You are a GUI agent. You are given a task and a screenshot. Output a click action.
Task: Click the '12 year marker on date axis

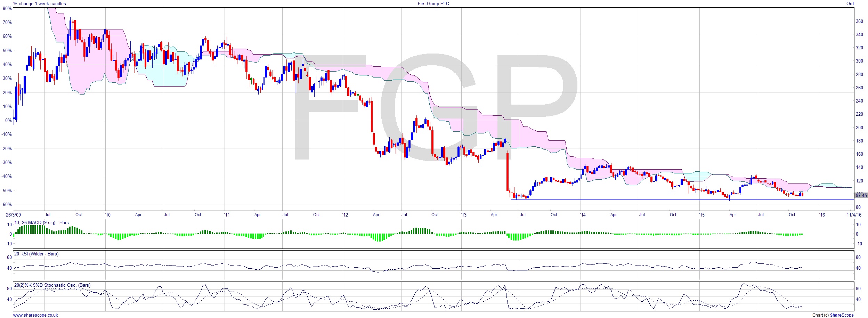[345, 214]
